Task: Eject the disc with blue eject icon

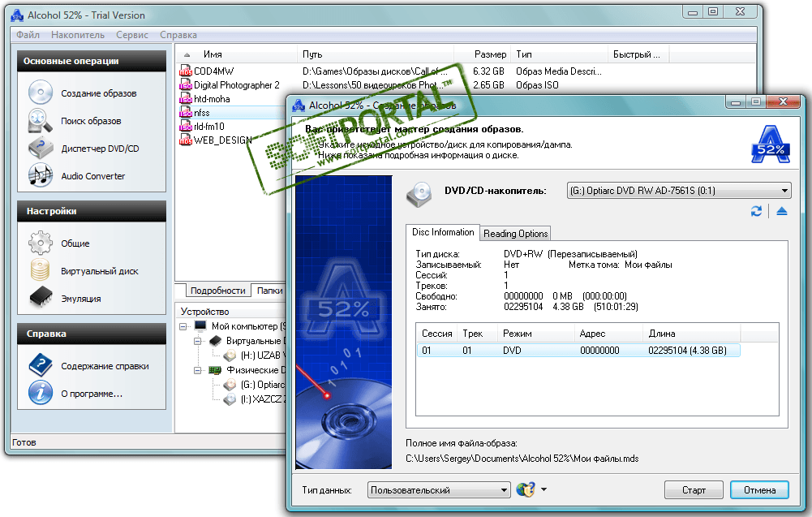Action: 782,211
